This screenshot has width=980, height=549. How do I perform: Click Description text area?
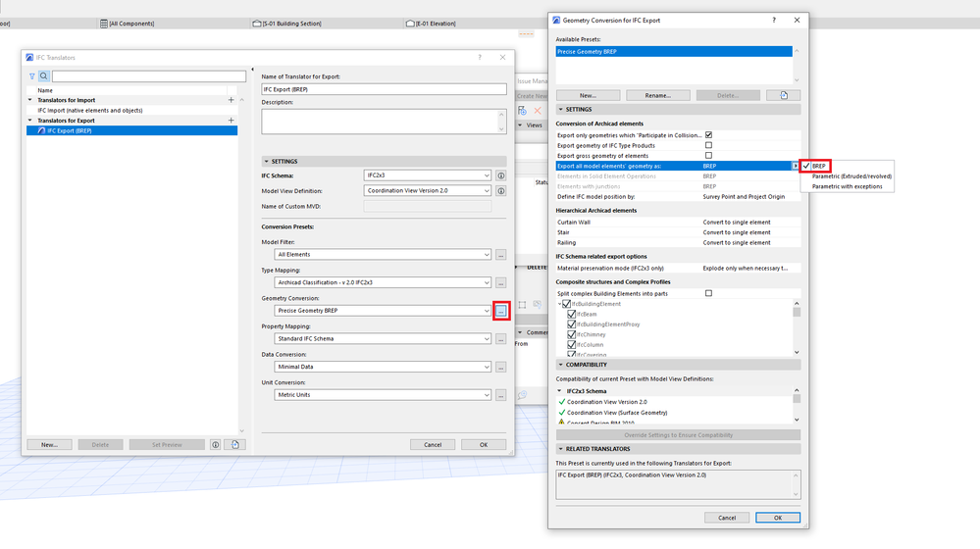pos(384,122)
